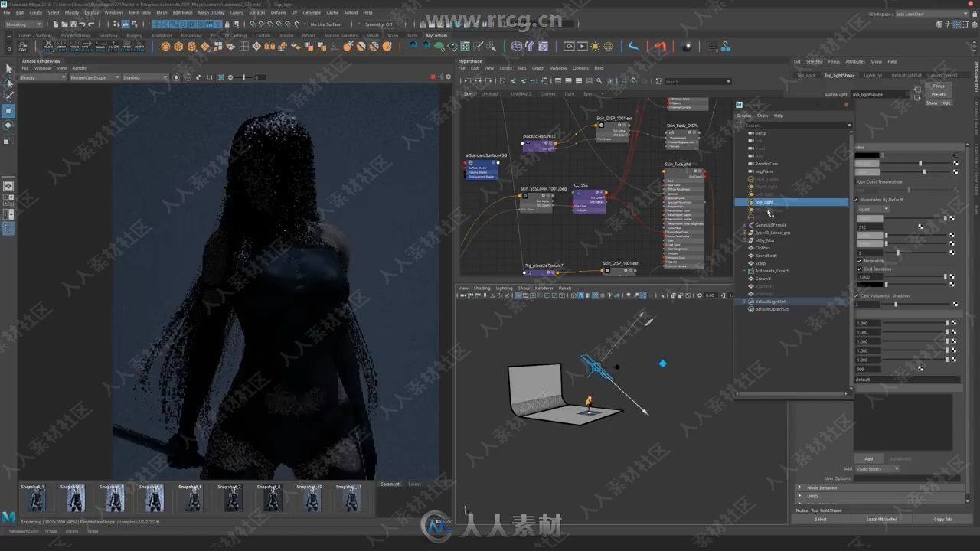
Task: Open Render View icon in status line
Action: point(568,46)
